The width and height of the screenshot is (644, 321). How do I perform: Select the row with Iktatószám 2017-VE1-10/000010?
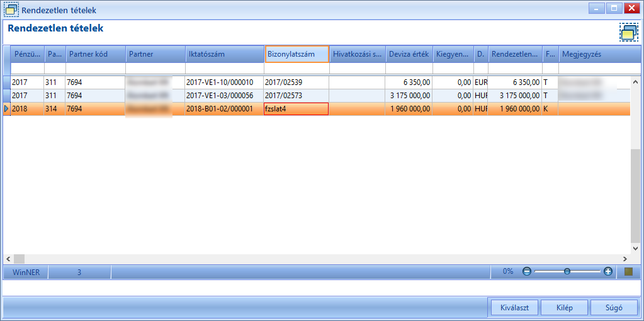point(320,82)
